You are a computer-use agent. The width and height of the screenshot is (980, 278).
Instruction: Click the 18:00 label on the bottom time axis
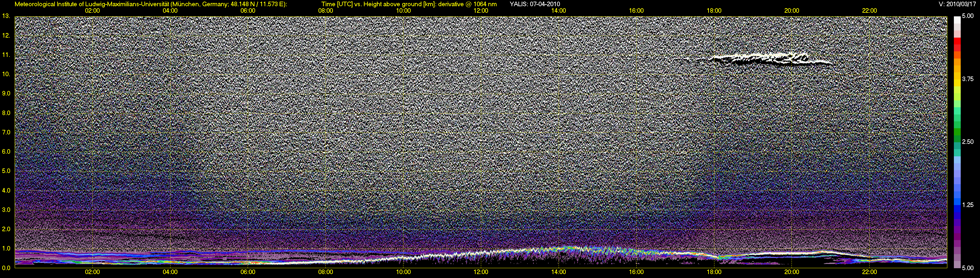point(714,272)
